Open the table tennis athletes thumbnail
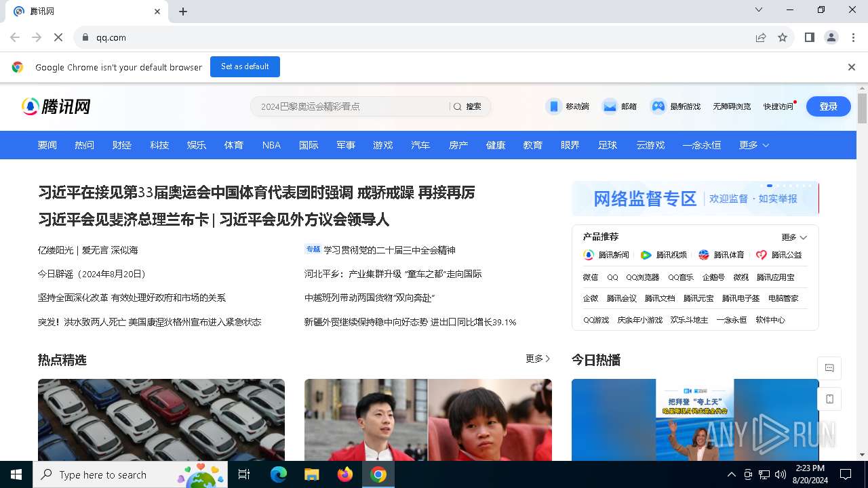 (428, 420)
